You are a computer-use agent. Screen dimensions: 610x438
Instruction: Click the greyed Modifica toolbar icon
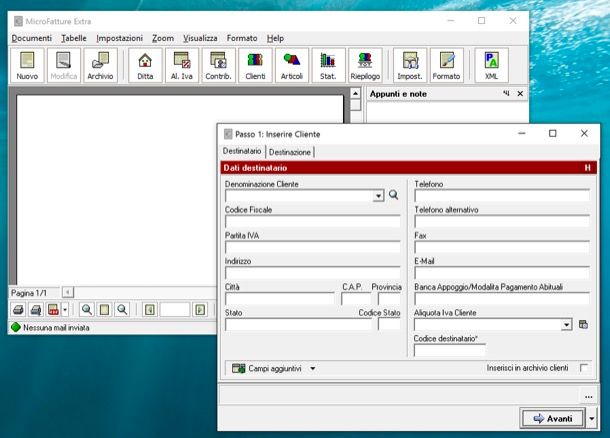[x=64, y=65]
